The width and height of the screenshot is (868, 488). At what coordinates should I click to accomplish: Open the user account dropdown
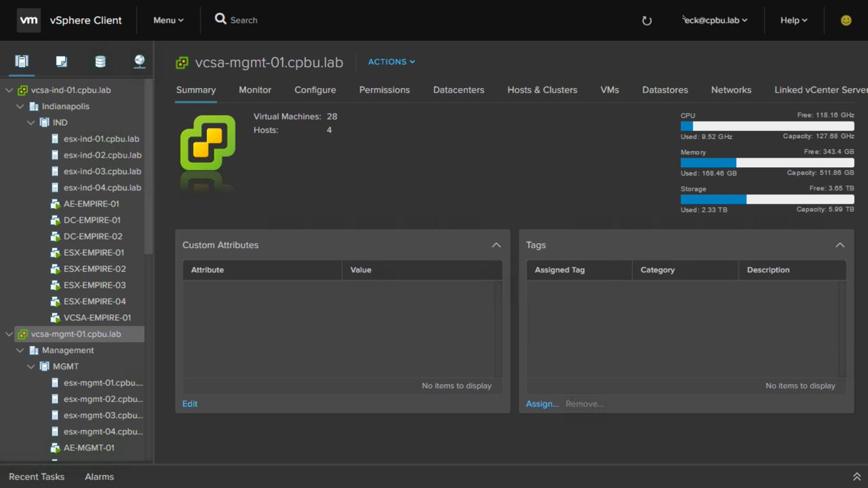click(715, 20)
